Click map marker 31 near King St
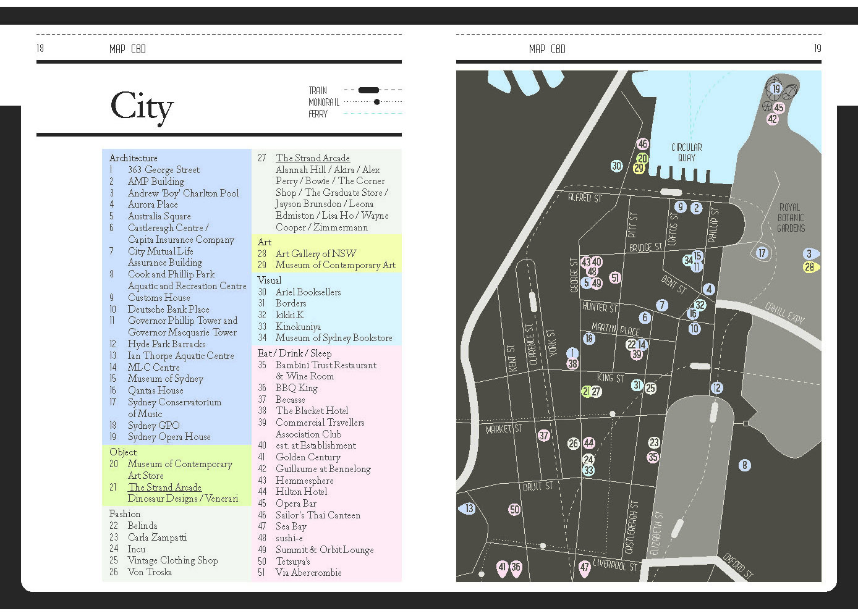This screenshot has width=858, height=616. (x=637, y=385)
